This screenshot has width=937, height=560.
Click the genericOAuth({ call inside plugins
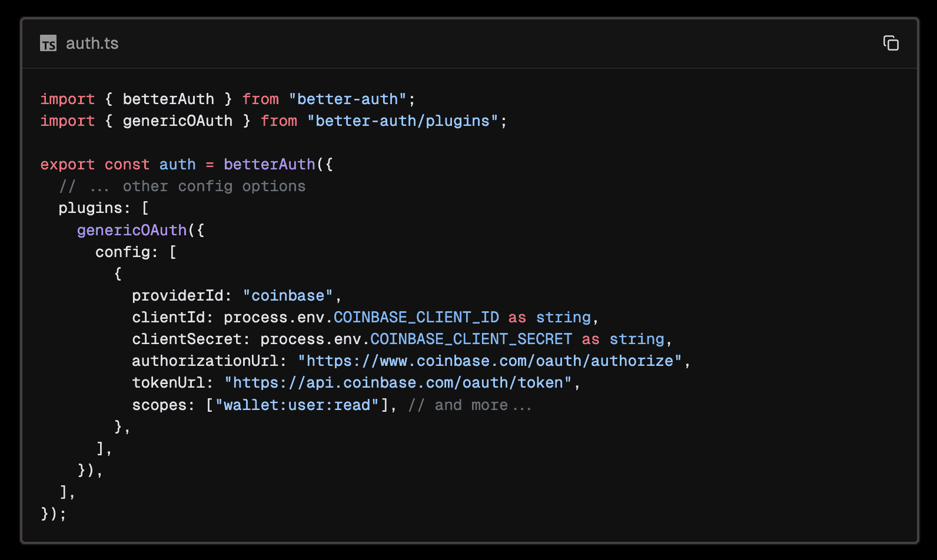tap(141, 230)
